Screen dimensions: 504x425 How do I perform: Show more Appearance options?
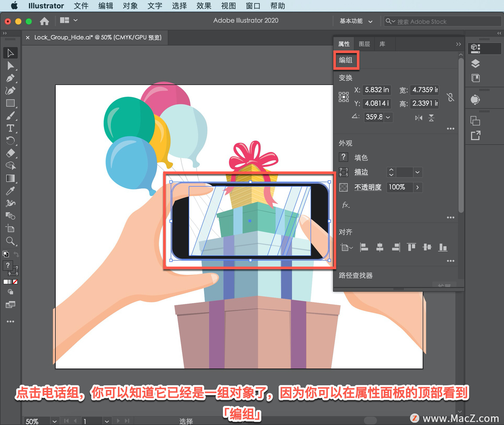[450, 218]
